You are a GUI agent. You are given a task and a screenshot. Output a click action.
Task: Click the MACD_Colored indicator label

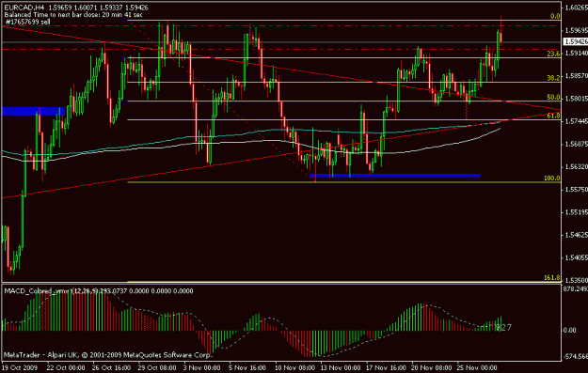click(x=99, y=291)
